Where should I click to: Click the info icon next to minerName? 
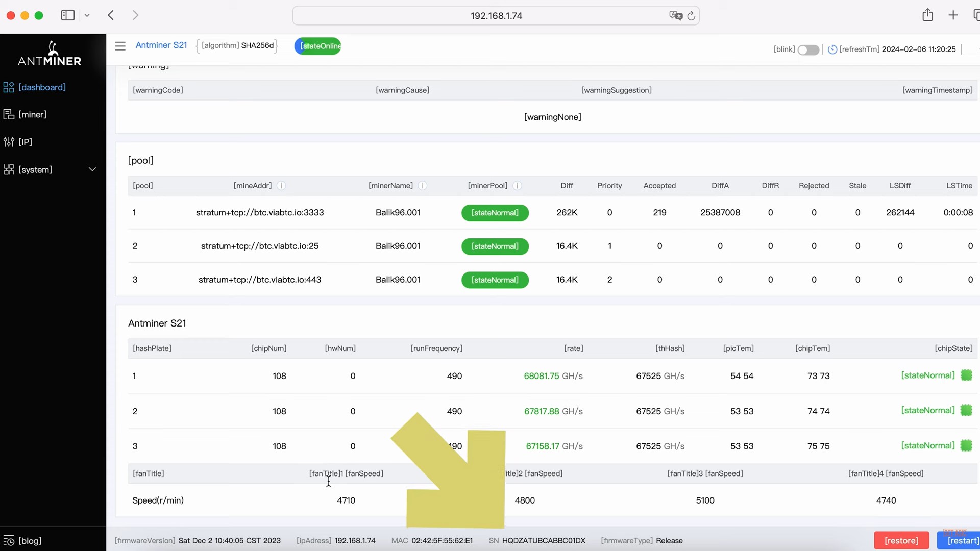point(422,186)
